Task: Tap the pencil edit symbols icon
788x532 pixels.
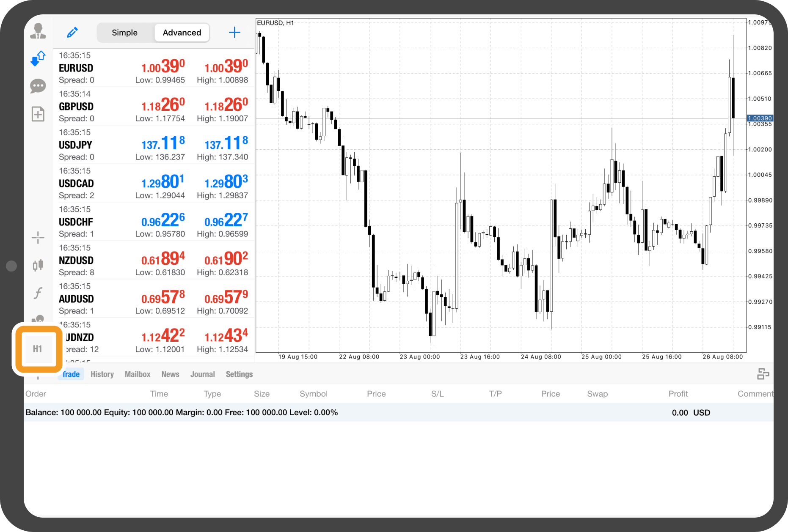Action: tap(72, 33)
